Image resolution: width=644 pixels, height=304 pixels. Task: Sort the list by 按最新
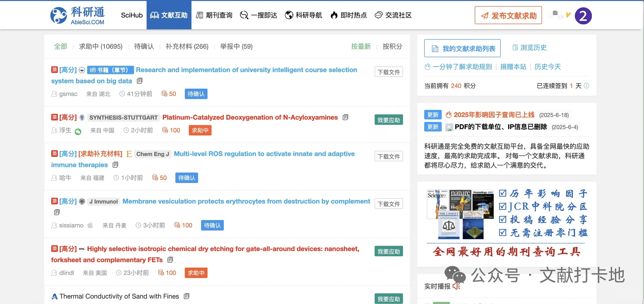click(361, 46)
